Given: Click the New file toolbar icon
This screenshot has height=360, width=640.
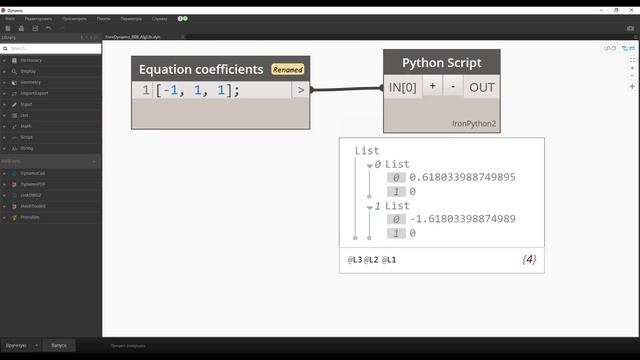Looking at the screenshot, I should tap(8, 28).
